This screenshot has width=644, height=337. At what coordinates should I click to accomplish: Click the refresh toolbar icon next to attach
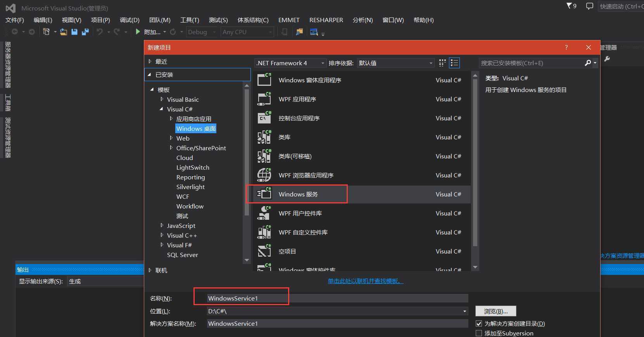[173, 32]
